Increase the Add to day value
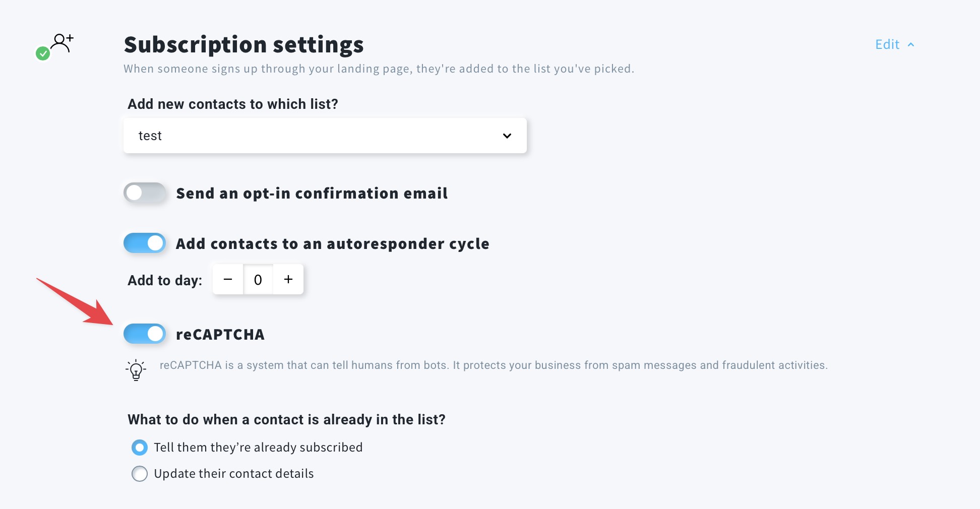980x509 pixels. coord(288,279)
